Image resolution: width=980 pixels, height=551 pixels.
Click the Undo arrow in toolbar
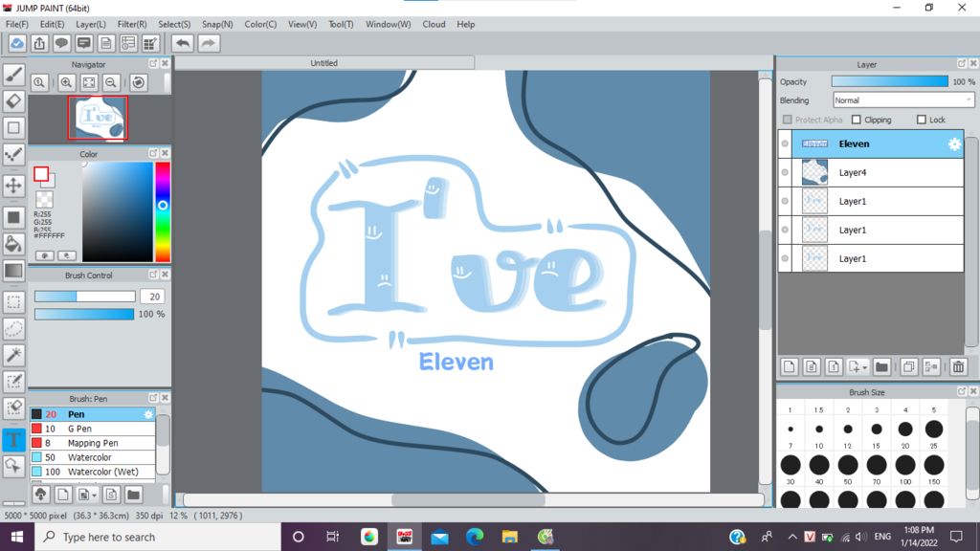[183, 44]
